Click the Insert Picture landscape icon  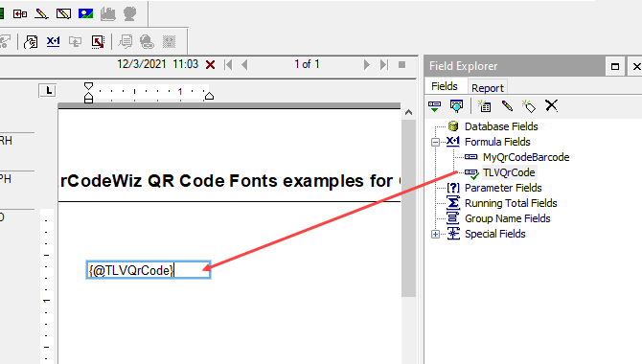85,14
